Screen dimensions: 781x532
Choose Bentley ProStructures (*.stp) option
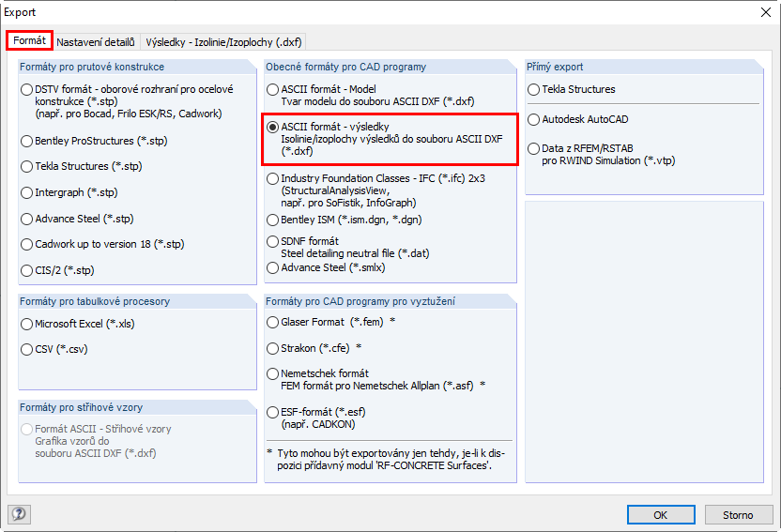(x=26, y=141)
